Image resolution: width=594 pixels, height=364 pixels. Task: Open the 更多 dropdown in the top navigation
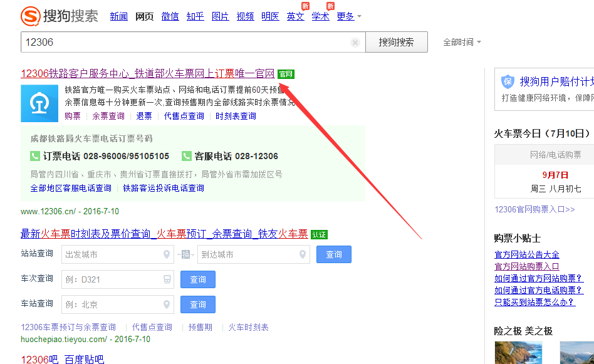(x=348, y=16)
